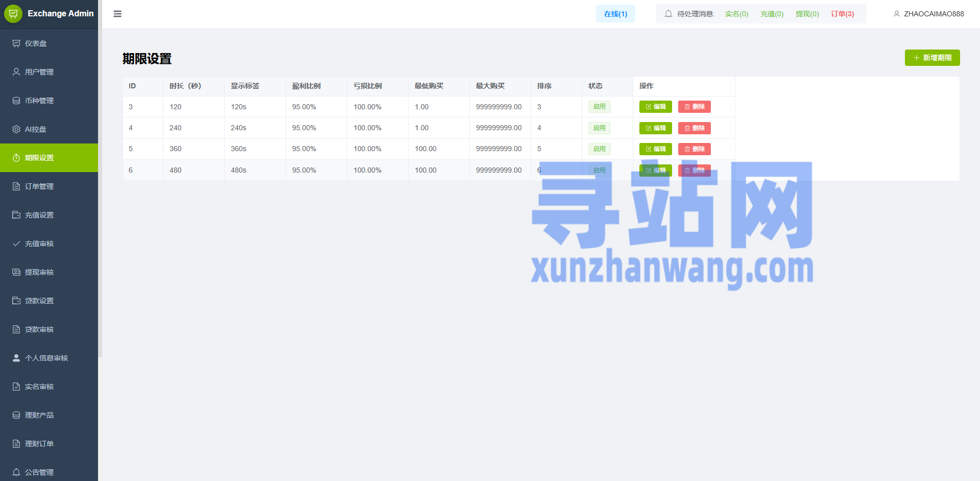This screenshot has height=481, width=980.
Task: Open 仪表盘 dashboard from sidebar
Action: pos(36,43)
